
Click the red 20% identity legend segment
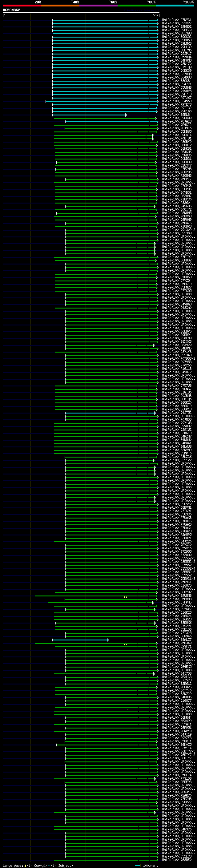[22, 6]
